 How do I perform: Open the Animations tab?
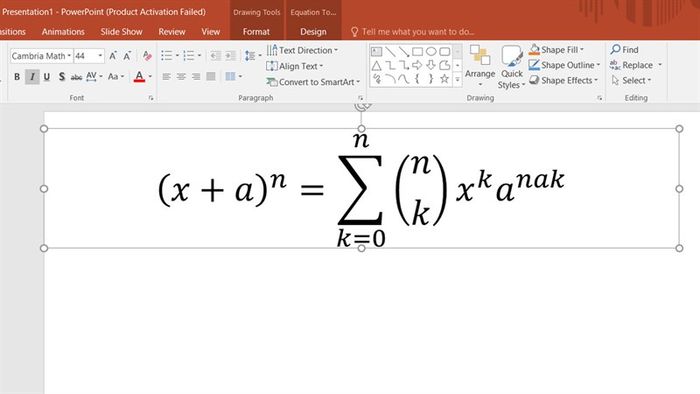[x=63, y=32]
